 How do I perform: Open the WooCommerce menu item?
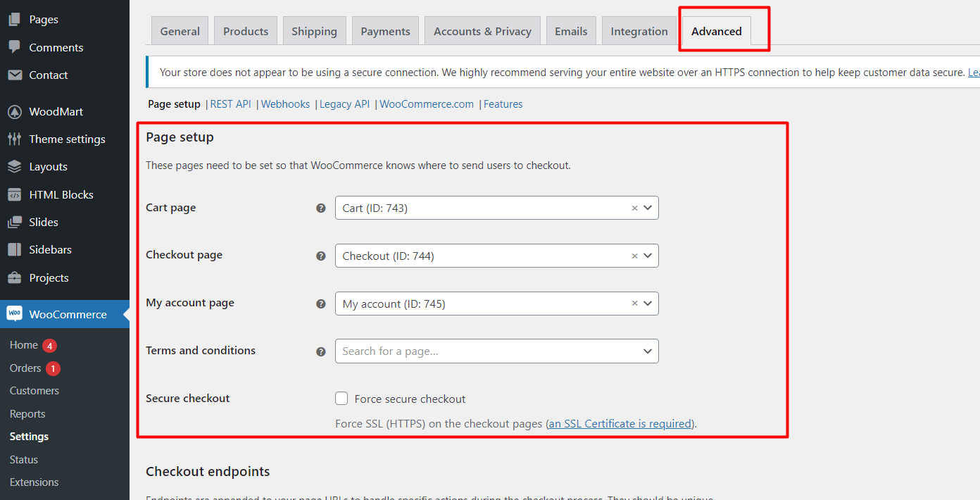tap(65, 314)
